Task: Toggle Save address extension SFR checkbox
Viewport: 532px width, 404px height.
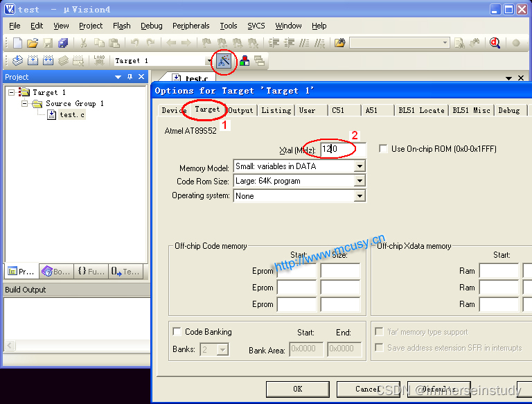Action: (x=379, y=347)
